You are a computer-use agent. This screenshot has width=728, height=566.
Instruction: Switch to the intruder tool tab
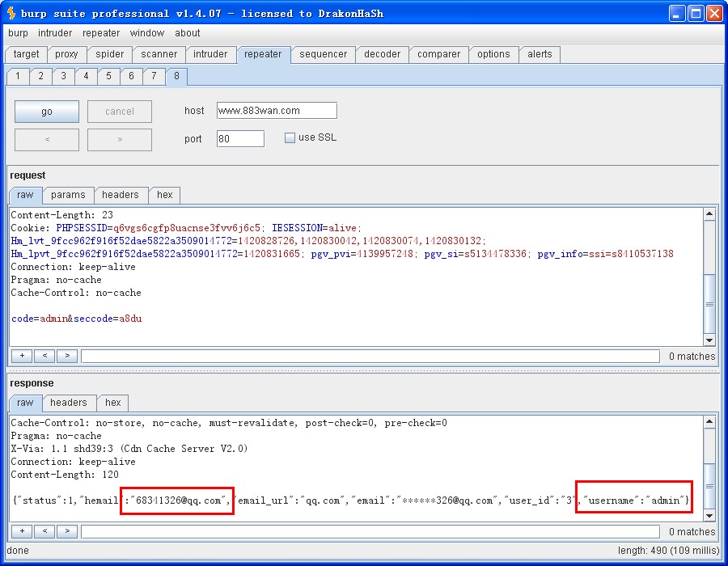click(x=210, y=54)
